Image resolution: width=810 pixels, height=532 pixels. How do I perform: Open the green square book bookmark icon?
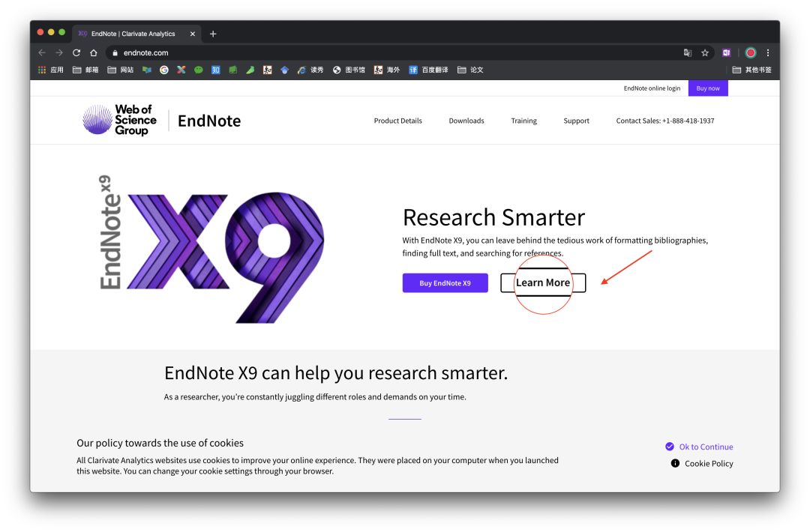pos(233,70)
